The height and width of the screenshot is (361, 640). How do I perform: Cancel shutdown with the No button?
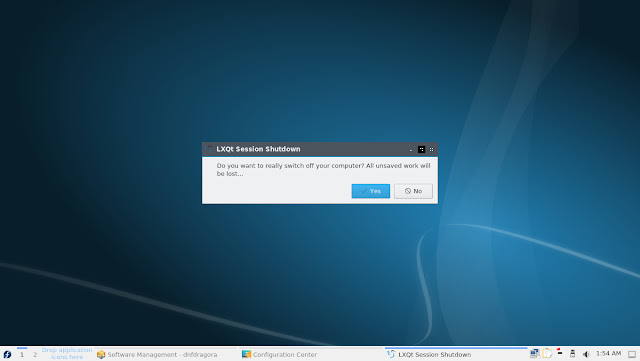[413, 191]
